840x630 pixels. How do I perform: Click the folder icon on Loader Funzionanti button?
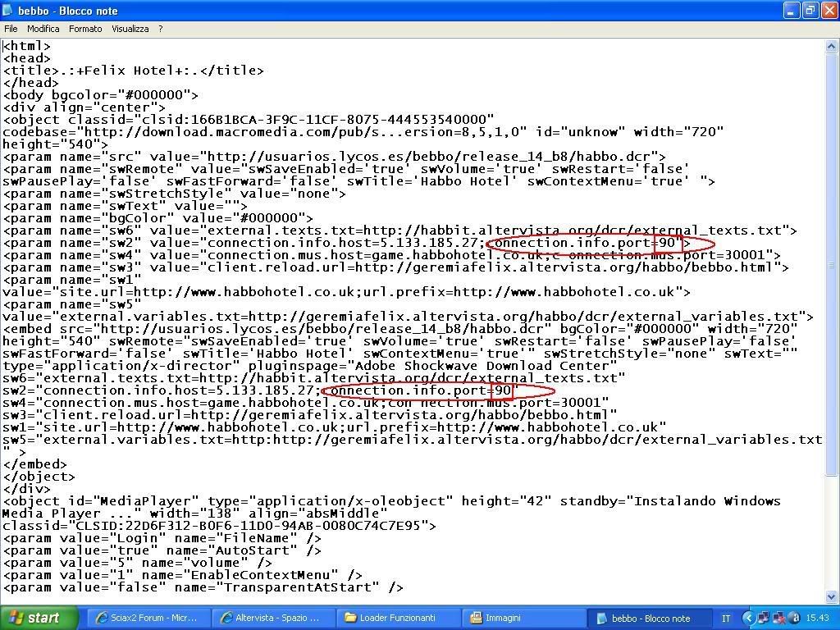click(x=351, y=618)
